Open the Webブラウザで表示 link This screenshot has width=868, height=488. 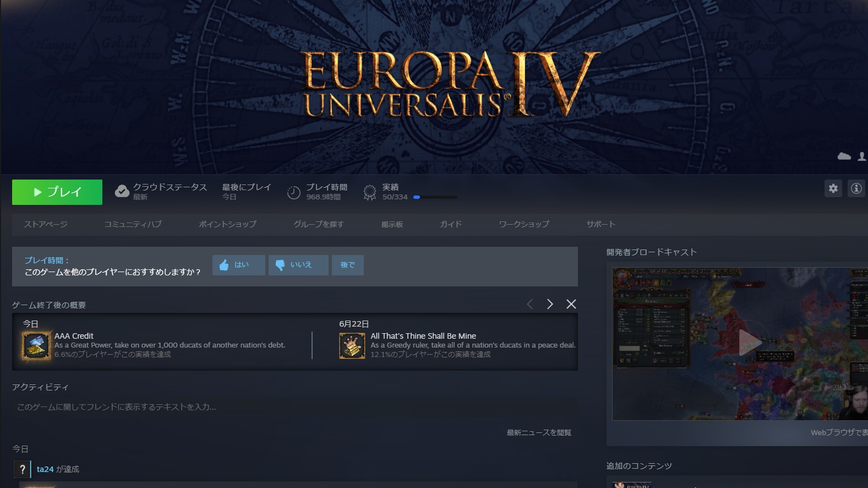(839, 432)
